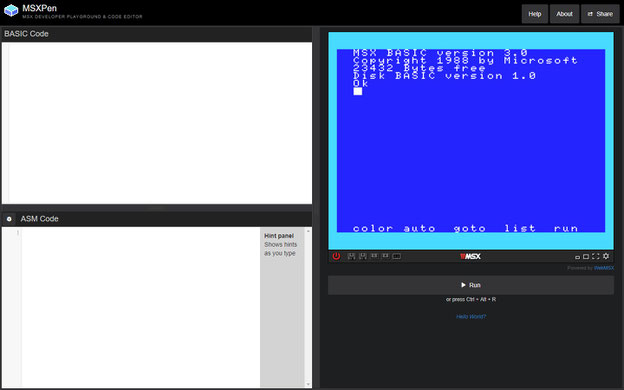Viewport: 624px width, 390px height.
Task: Click the MSX emulator screen
Action: coord(471,140)
